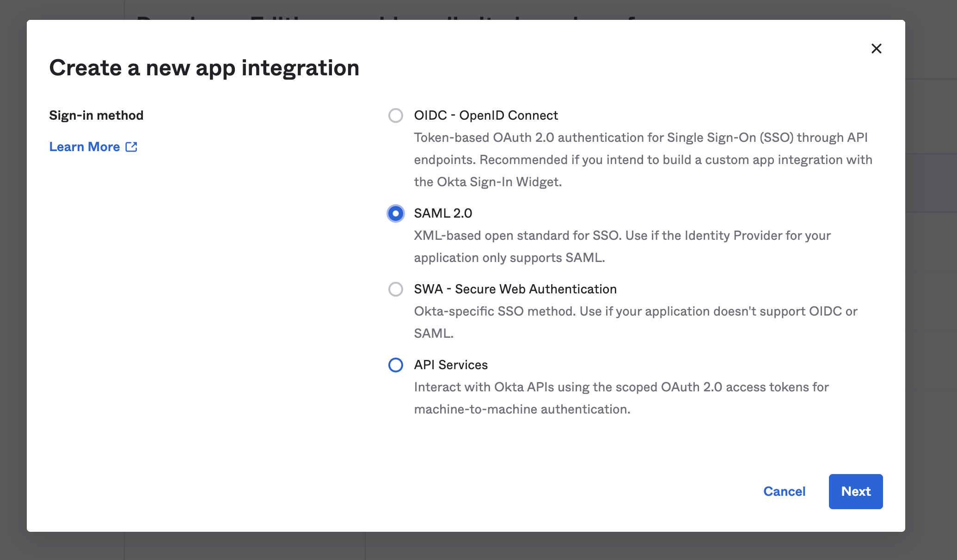Viewport: 957px width, 560px height.
Task: Click the Okta-specific SSO method description
Action: (636, 312)
